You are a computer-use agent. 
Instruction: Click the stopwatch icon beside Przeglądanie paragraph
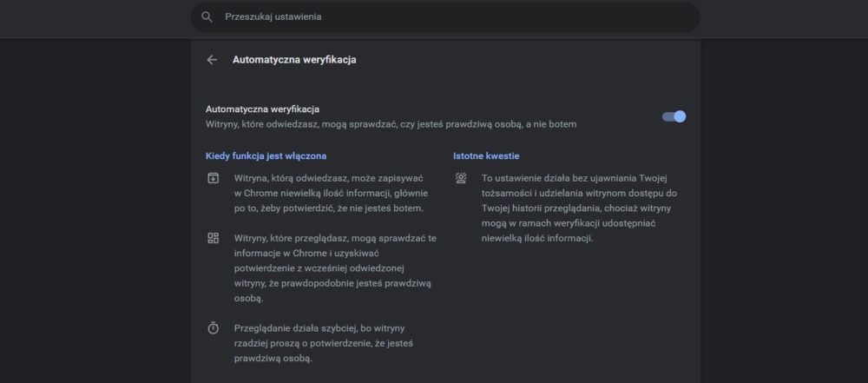click(214, 328)
